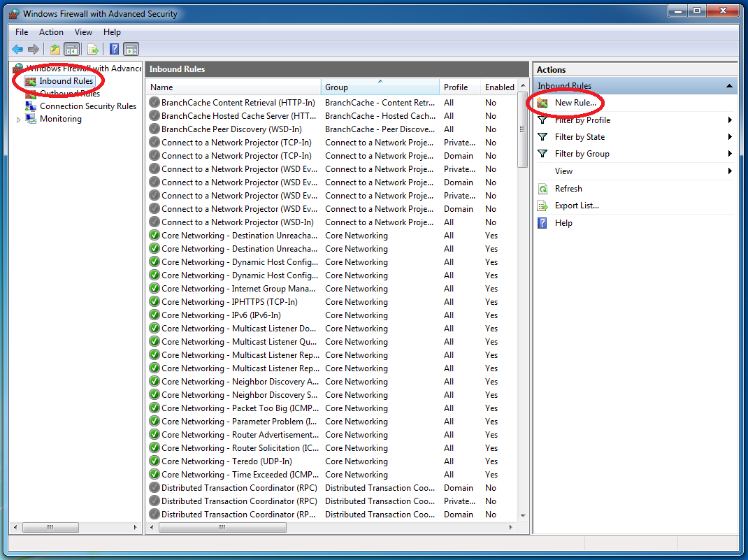Collapse the Inbound Rules actions section

[729, 86]
